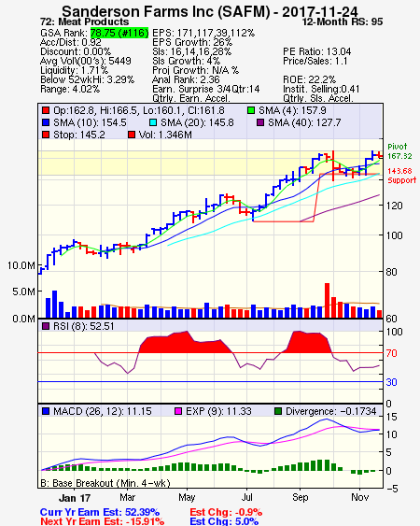Click the purple SMA (40) legend swatch
This screenshot has width=420, height=526.
click(x=260, y=122)
